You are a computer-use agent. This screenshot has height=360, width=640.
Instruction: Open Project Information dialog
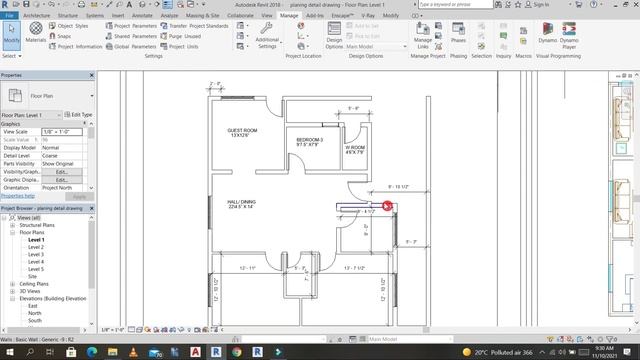(x=76, y=47)
